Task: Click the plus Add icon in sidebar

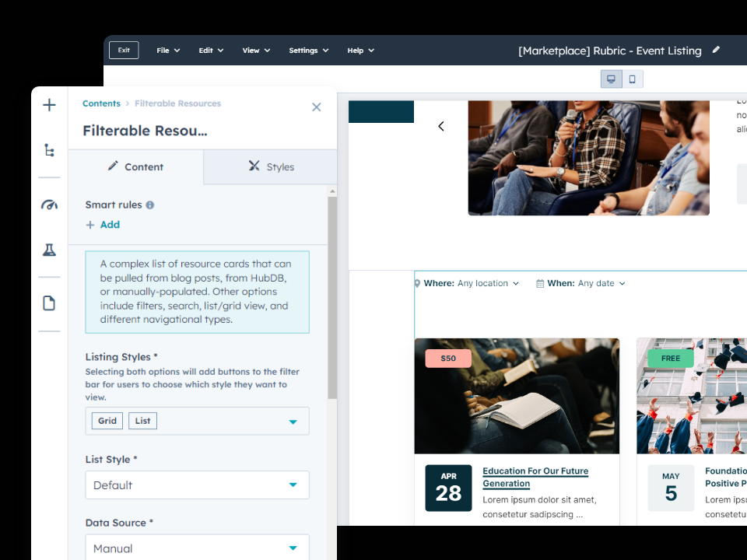Action: (x=49, y=105)
